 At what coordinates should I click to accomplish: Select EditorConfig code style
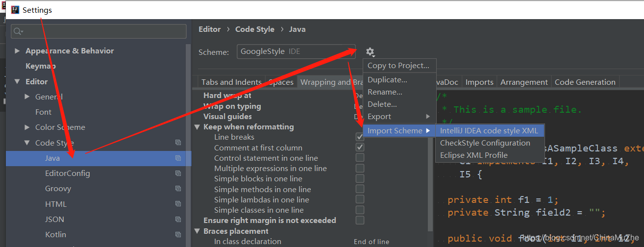pyautogui.click(x=68, y=173)
